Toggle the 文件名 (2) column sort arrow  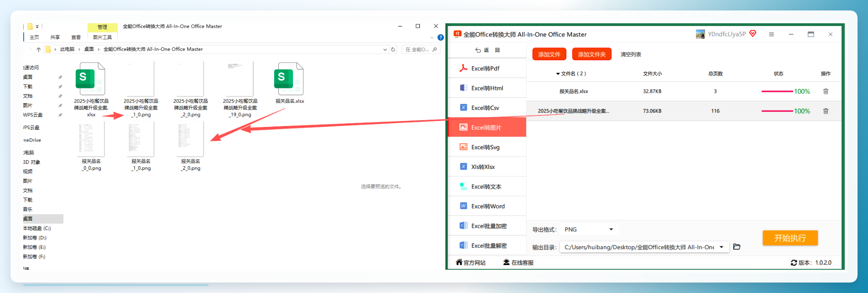[x=558, y=74]
